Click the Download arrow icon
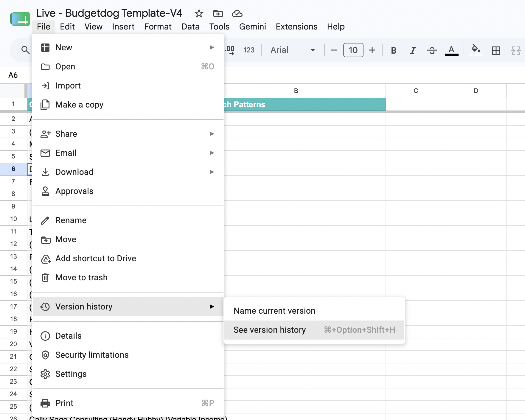Viewport: 525px width, 420px height. coord(45,172)
